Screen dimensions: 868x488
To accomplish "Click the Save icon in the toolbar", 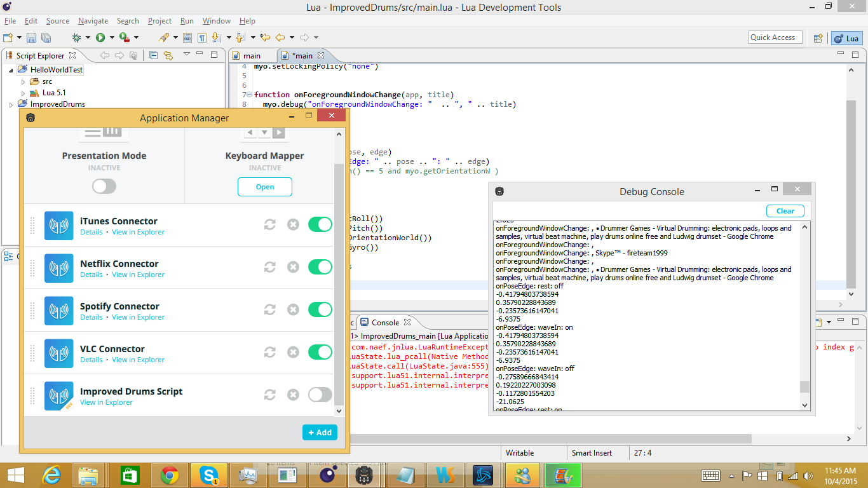I will click(32, 38).
